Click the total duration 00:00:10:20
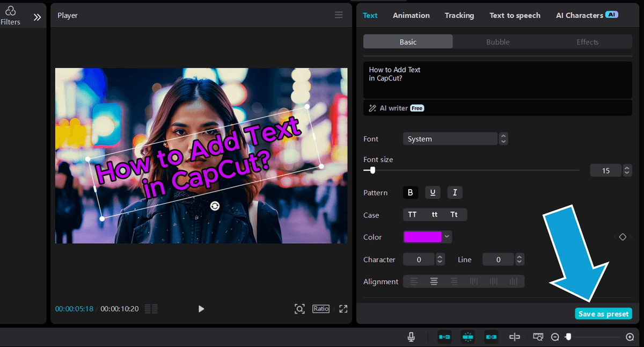 (x=120, y=309)
